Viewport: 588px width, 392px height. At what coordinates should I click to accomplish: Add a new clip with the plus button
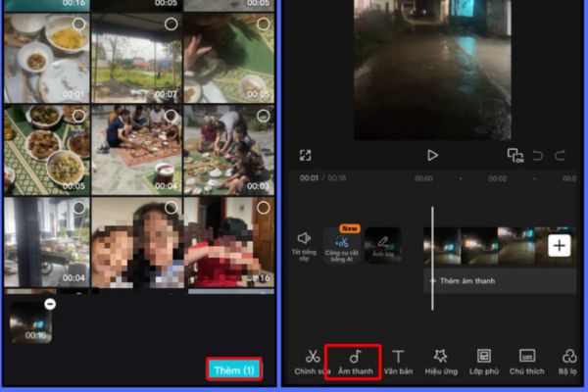tap(559, 246)
